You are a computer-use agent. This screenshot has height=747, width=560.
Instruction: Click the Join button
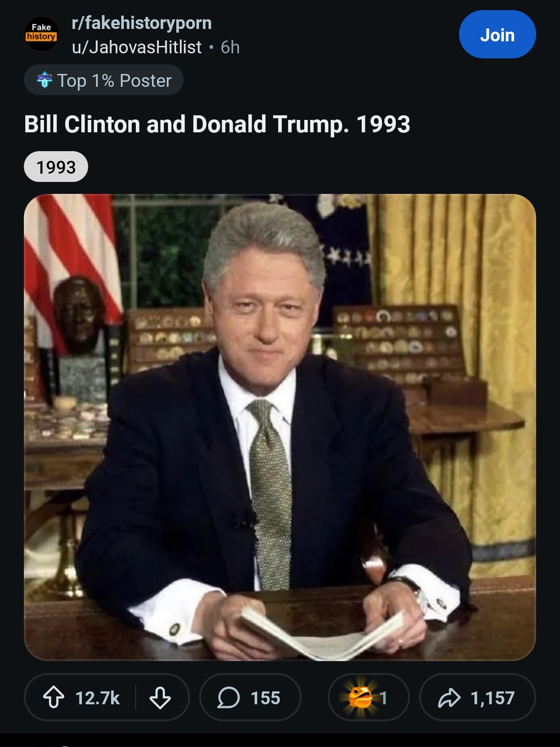tap(497, 34)
